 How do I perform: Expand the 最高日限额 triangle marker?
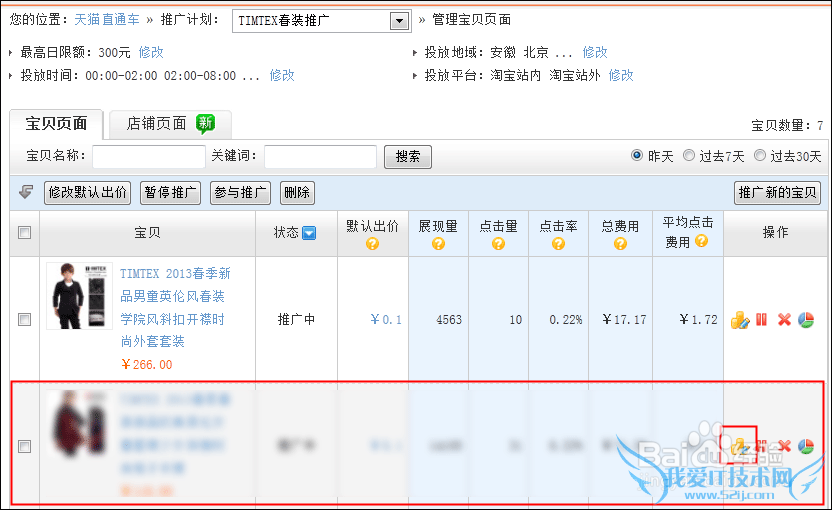(10, 53)
